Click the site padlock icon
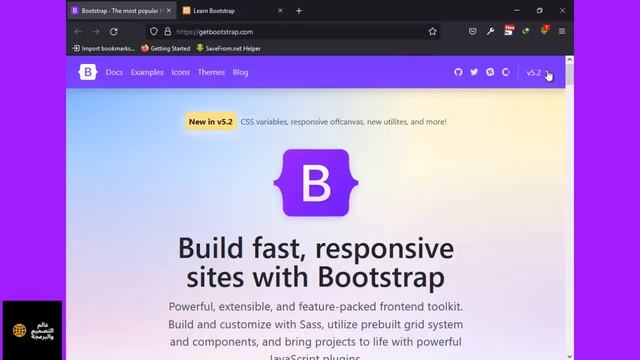Image resolution: width=640 pixels, height=360 pixels. [x=167, y=31]
